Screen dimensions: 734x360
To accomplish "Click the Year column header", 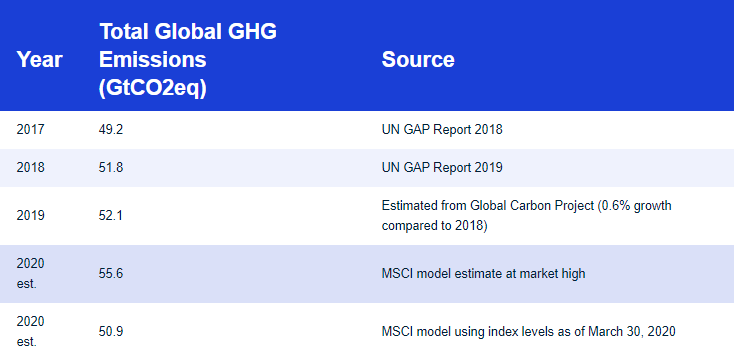I will click(40, 60).
